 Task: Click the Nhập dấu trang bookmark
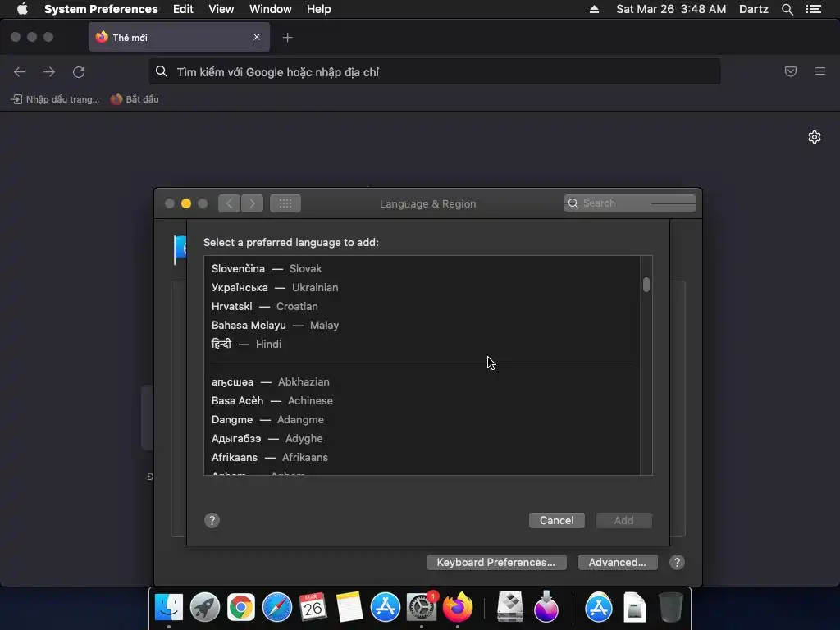[55, 99]
